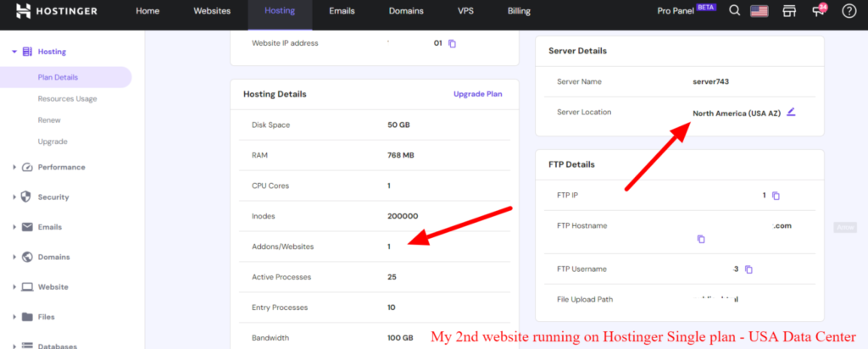This screenshot has height=349, width=868.
Task: Copy the FTP Username value
Action: click(x=748, y=269)
